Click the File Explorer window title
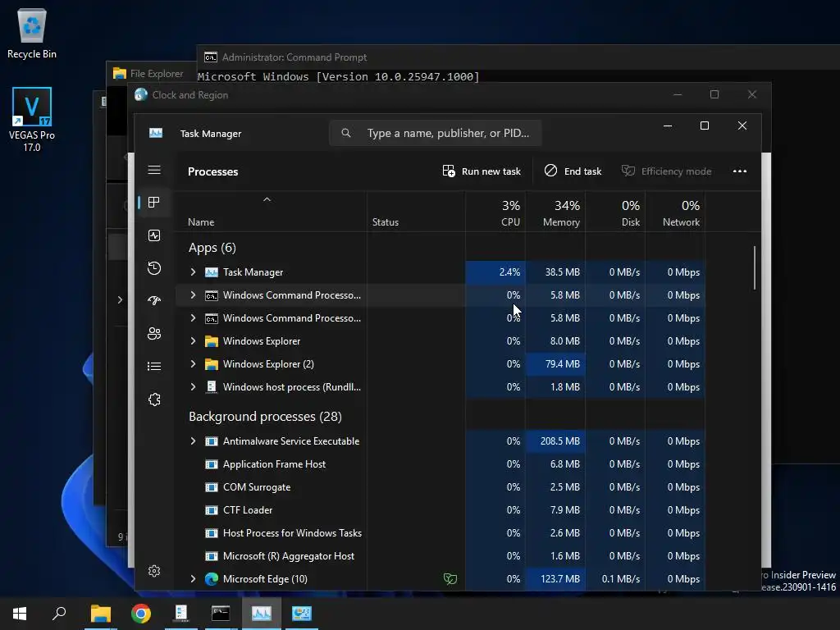The image size is (840, 630). 157,73
